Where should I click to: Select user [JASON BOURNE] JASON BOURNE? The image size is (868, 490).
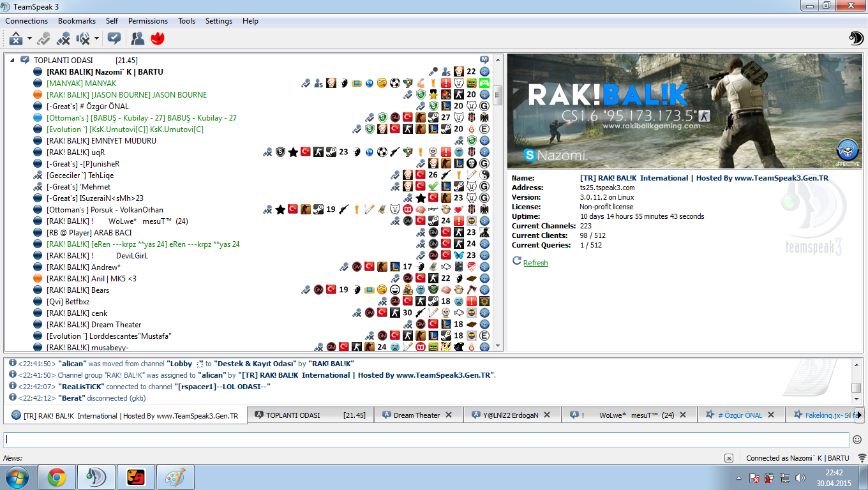(126, 95)
